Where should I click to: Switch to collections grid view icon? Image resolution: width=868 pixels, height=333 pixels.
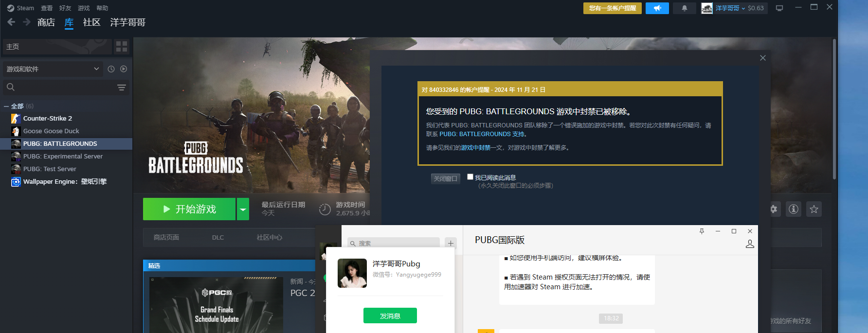122,47
